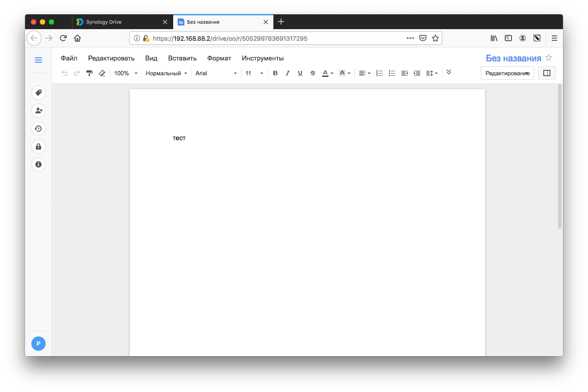This screenshot has width=588, height=392.
Task: Bookmark this page with star
Action: [435, 39]
